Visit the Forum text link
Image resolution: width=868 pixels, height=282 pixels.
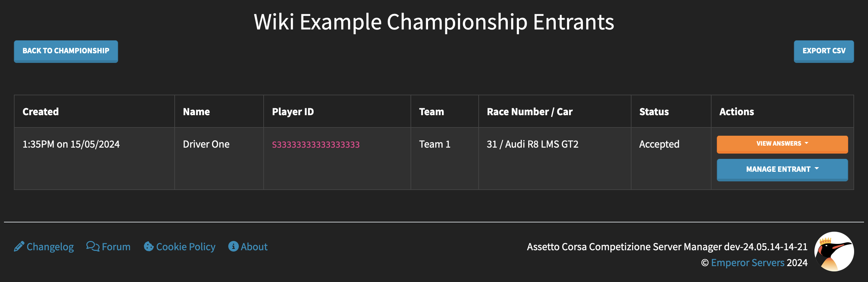coord(116,247)
